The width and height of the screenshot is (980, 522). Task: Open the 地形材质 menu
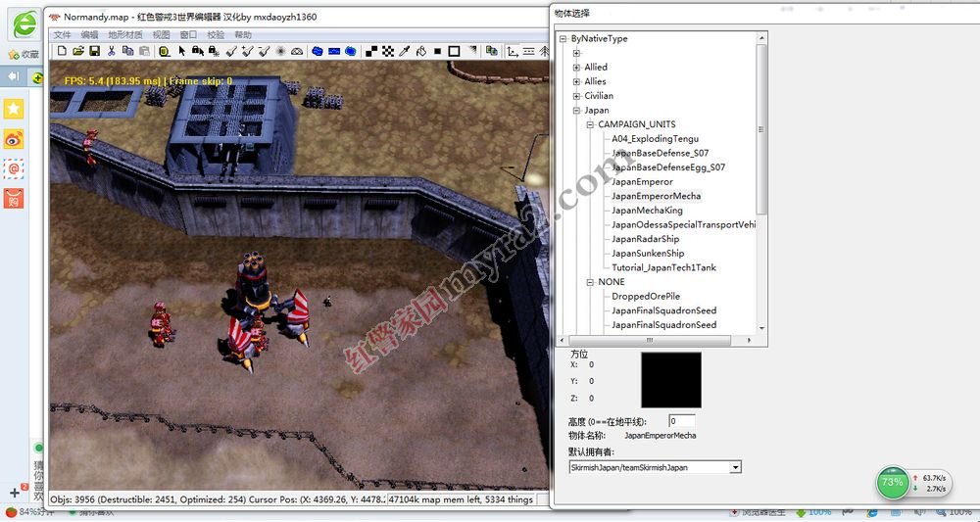tap(125, 35)
